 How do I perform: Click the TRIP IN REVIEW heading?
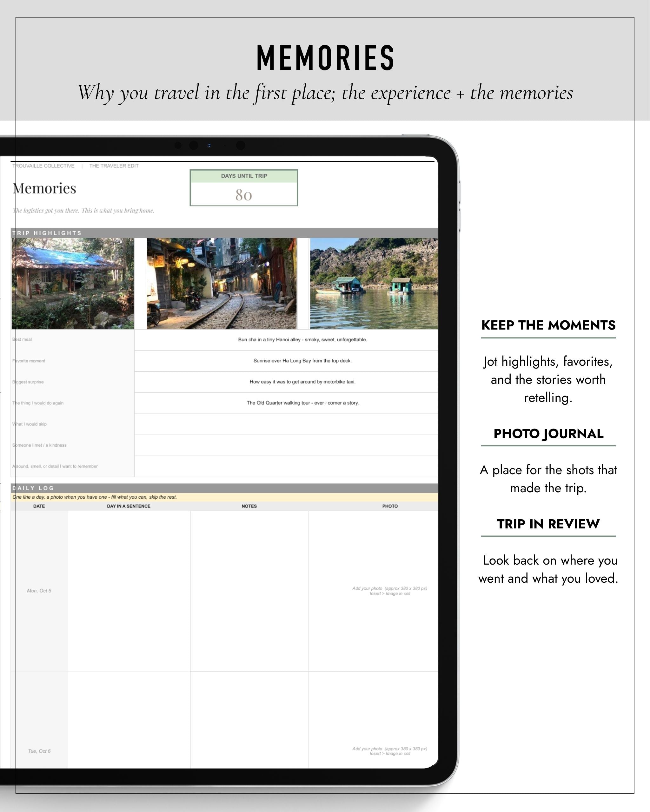point(548,524)
